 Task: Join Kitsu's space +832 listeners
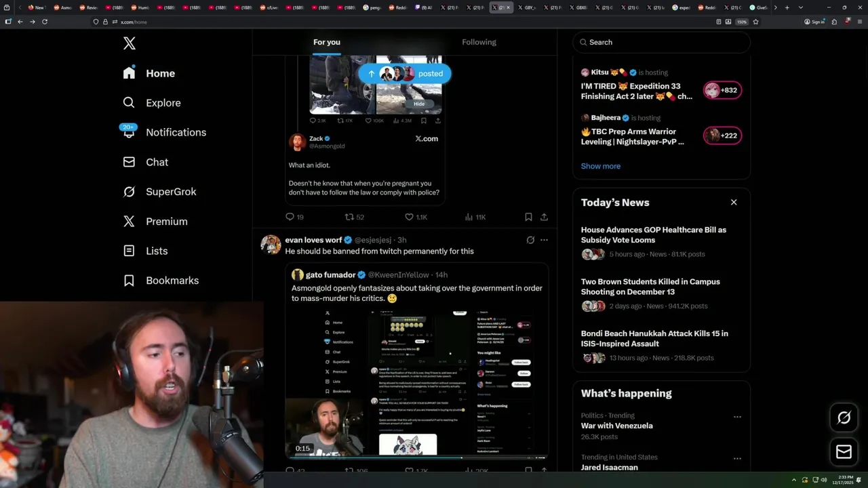pyautogui.click(x=722, y=90)
